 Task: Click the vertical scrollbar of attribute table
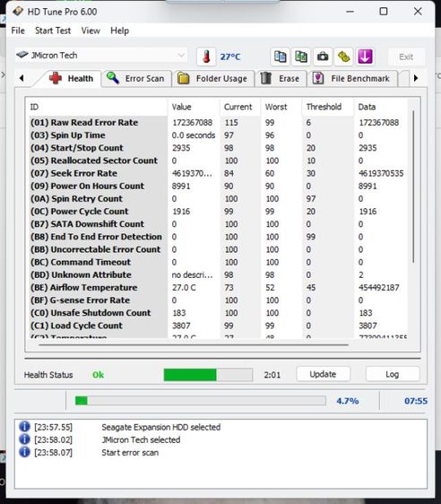pos(413,187)
